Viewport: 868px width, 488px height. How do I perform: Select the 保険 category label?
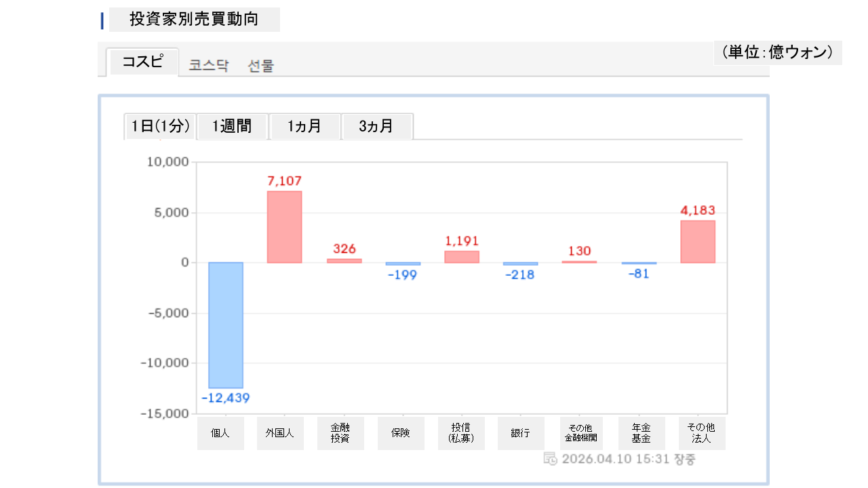pyautogui.click(x=401, y=433)
